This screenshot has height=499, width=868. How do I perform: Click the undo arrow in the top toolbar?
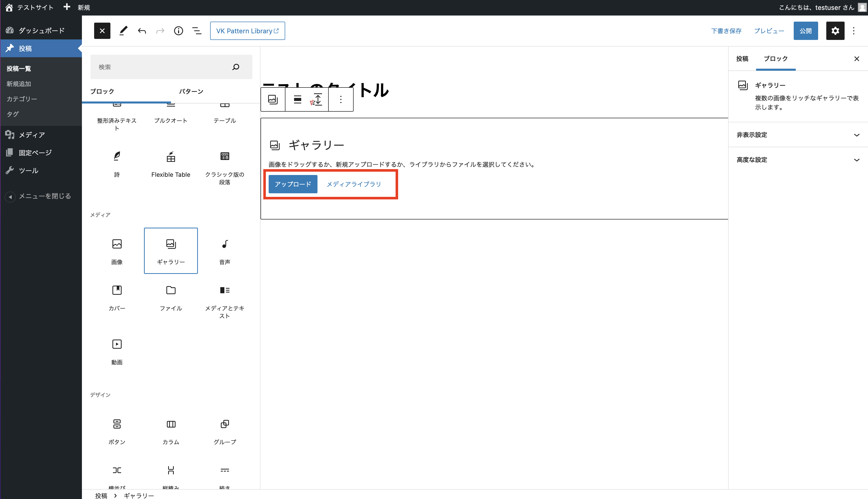pyautogui.click(x=142, y=31)
